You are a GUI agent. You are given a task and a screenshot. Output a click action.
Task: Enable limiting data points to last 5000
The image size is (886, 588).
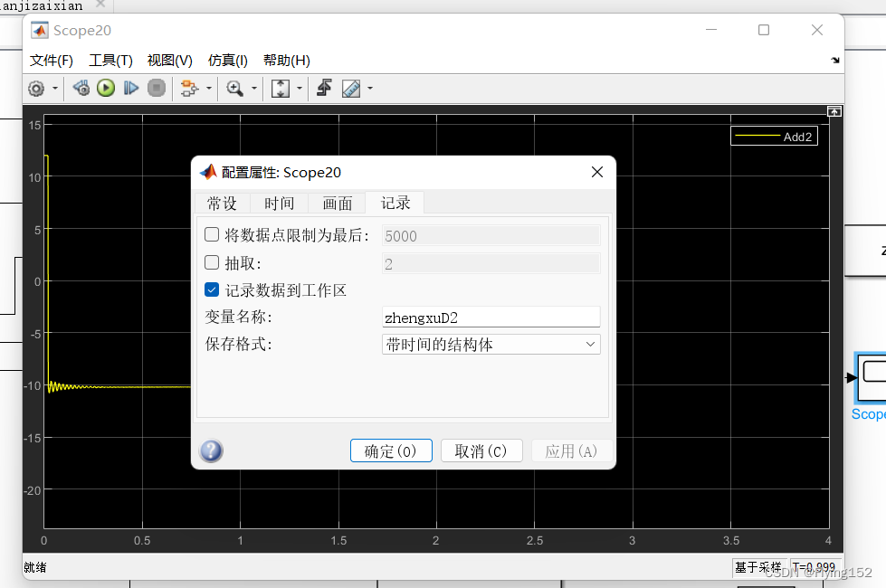click(212, 233)
